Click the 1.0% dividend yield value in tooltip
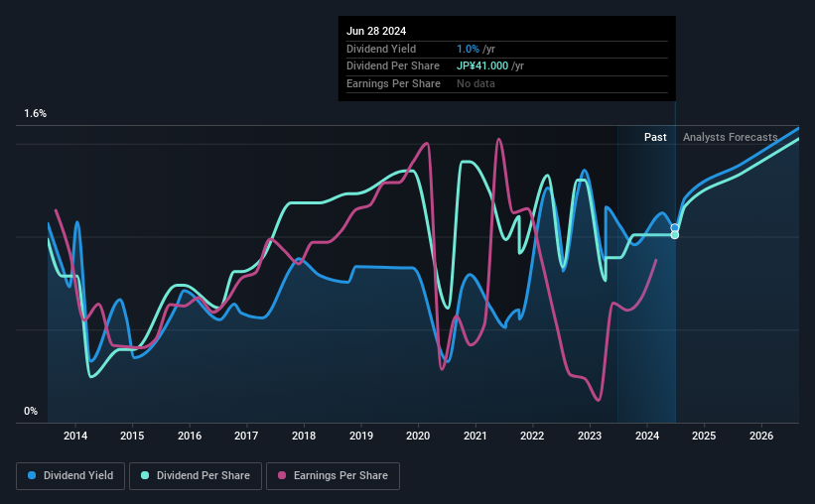The width and height of the screenshot is (815, 504). point(468,49)
